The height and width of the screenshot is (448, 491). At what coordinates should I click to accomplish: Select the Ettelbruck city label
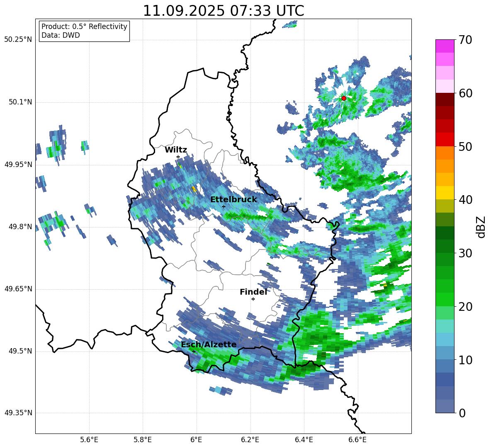[x=233, y=199]
